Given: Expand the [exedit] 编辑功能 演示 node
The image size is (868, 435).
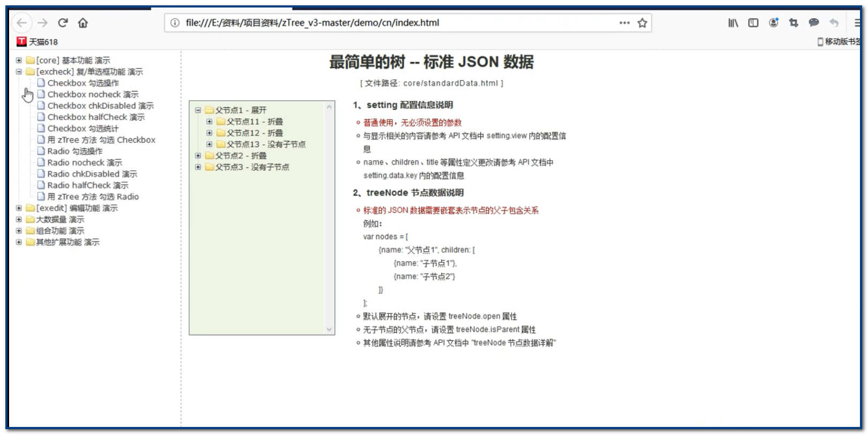Looking at the screenshot, I should [x=19, y=208].
